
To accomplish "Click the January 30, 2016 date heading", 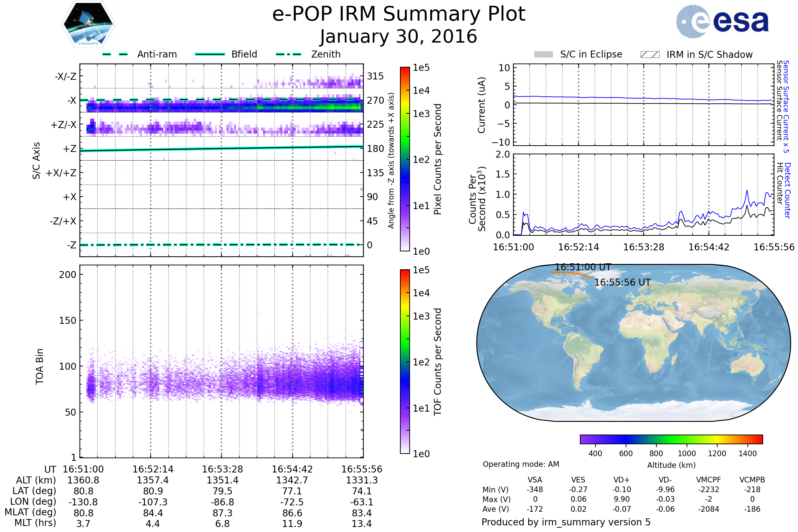I will pos(399,37).
